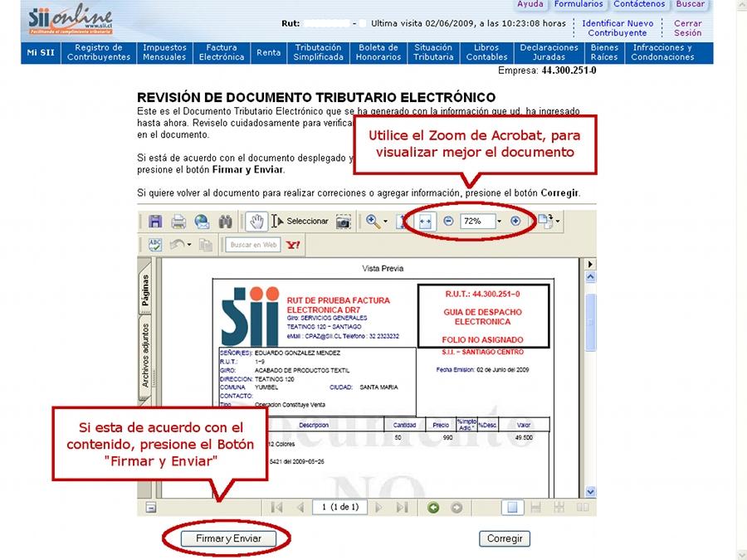Select the Hand tool
This screenshot has height=560, width=747.
tap(256, 222)
